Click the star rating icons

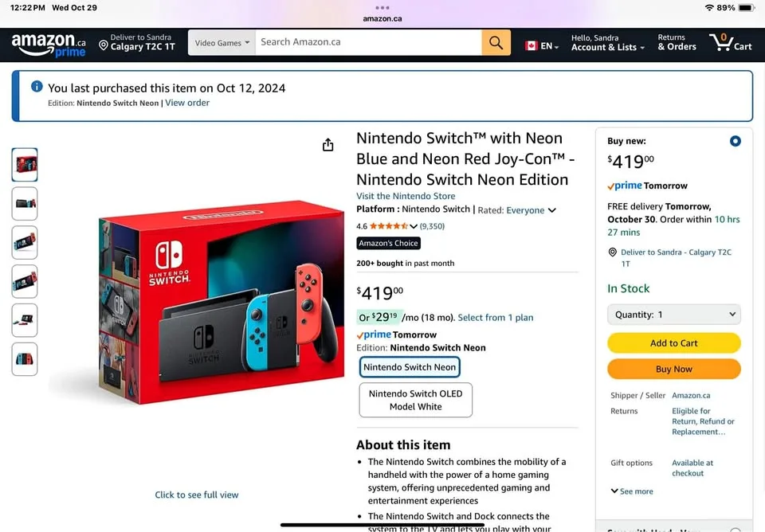click(388, 226)
